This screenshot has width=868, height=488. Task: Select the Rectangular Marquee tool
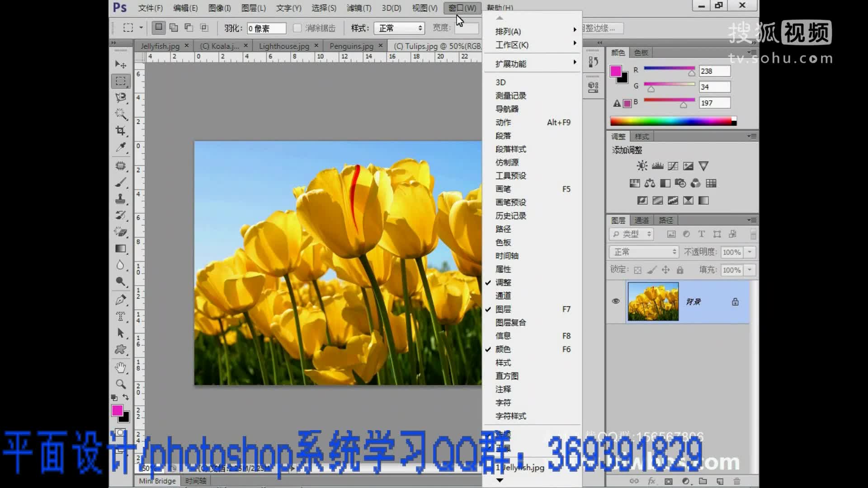[120, 81]
